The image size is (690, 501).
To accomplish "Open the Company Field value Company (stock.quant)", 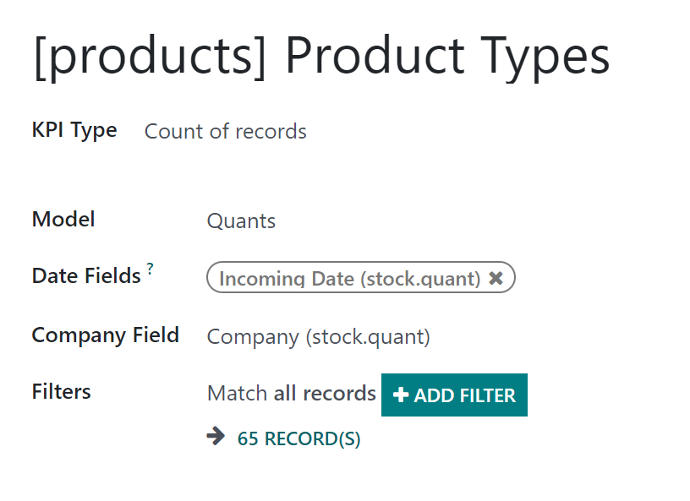I will (319, 337).
